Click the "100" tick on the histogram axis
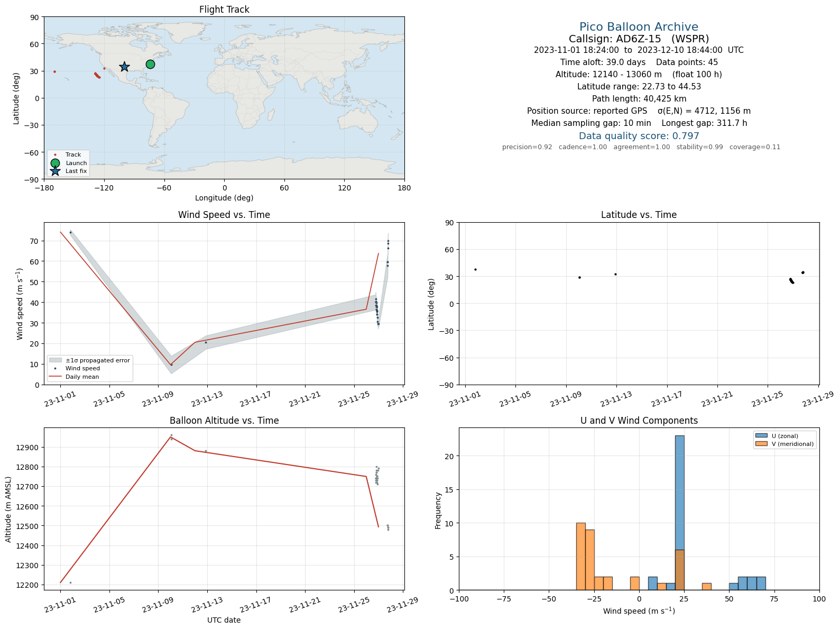The image size is (840, 629). tap(819, 599)
